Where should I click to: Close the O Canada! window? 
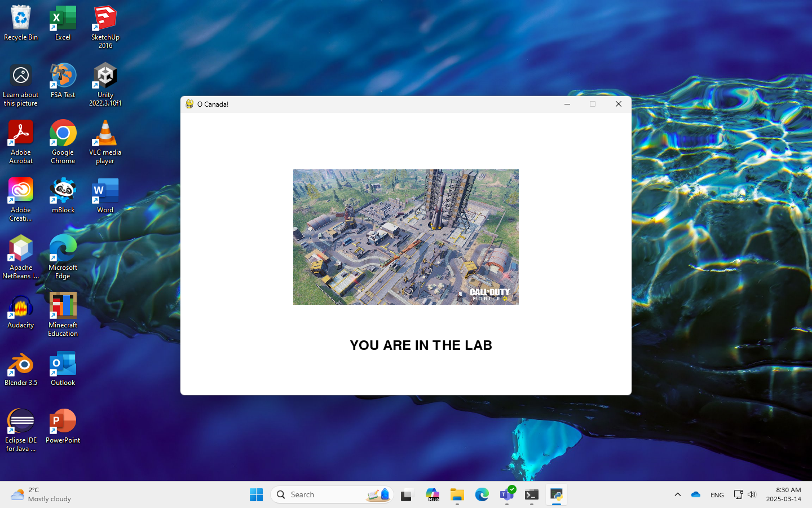[619, 104]
